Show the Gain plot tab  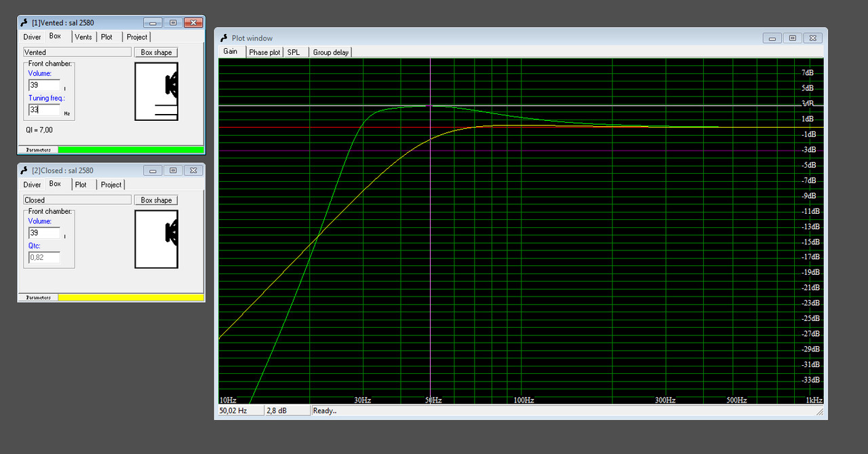[x=231, y=52]
